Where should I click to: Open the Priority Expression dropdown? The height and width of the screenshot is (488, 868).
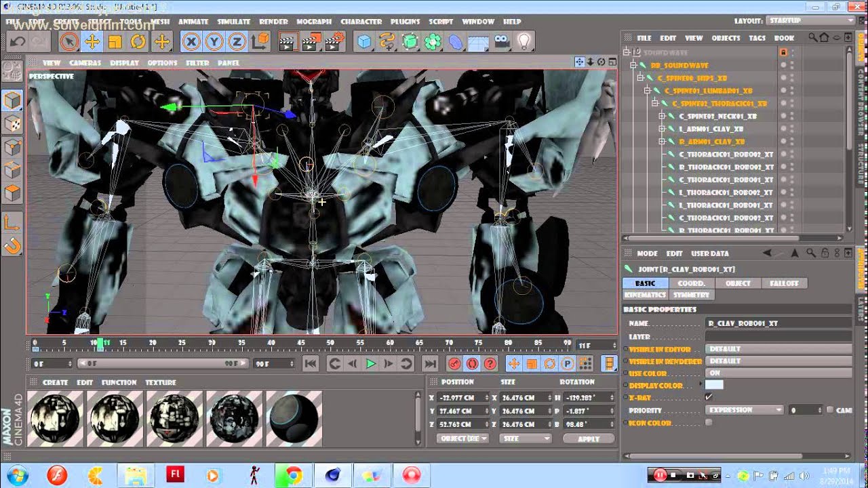[x=745, y=410]
